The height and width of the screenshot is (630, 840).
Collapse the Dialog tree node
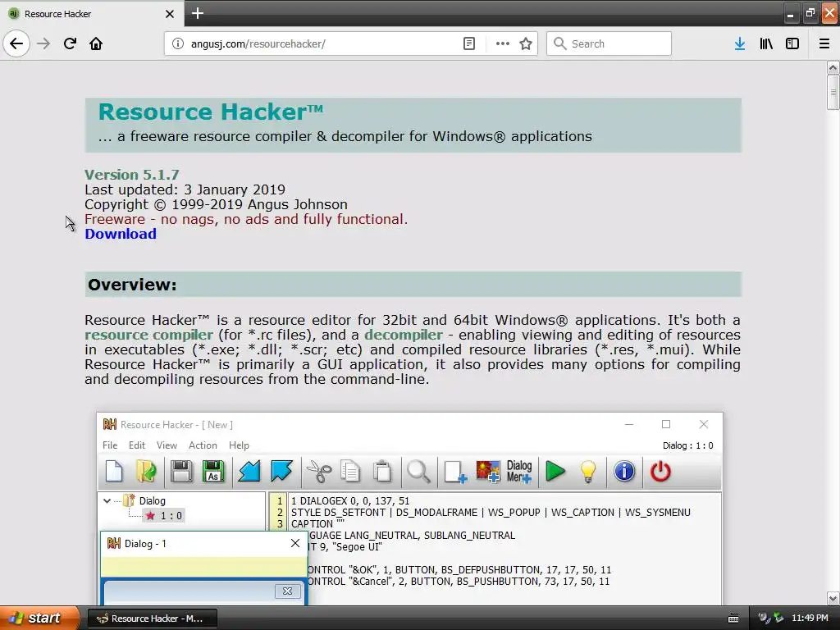[107, 501]
